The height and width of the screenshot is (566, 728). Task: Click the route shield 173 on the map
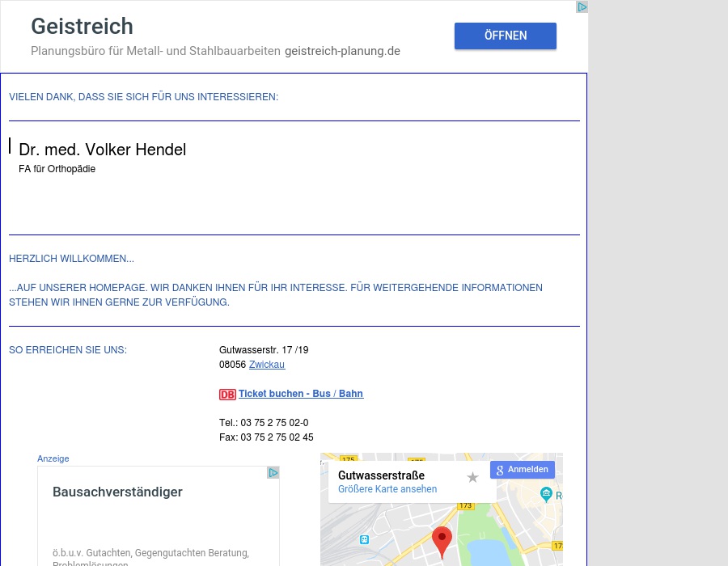[467, 505]
